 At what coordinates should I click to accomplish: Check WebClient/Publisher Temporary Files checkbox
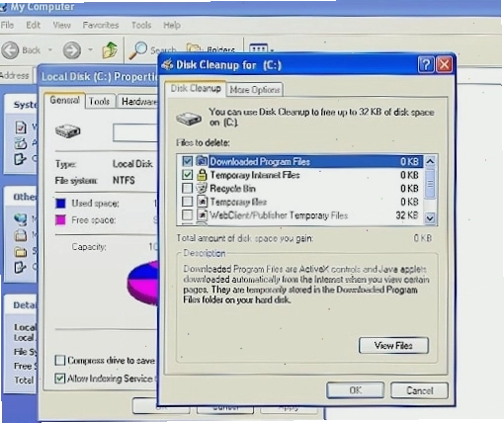click(187, 214)
